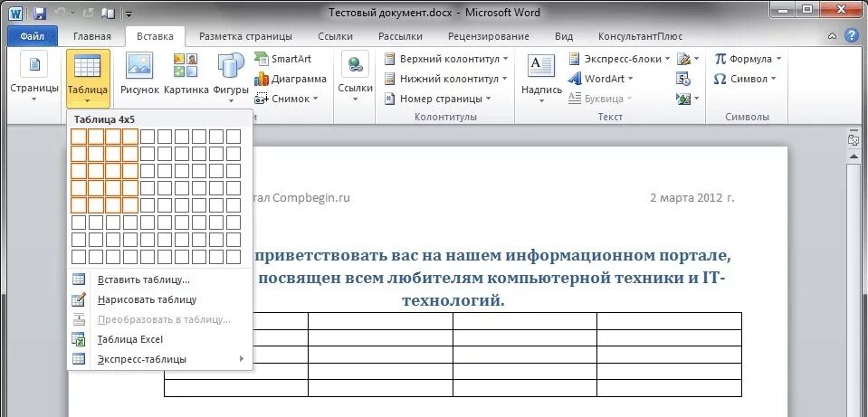Image resolution: width=868 pixels, height=417 pixels.
Task: Click the Таблица button icon
Action: [88, 66]
